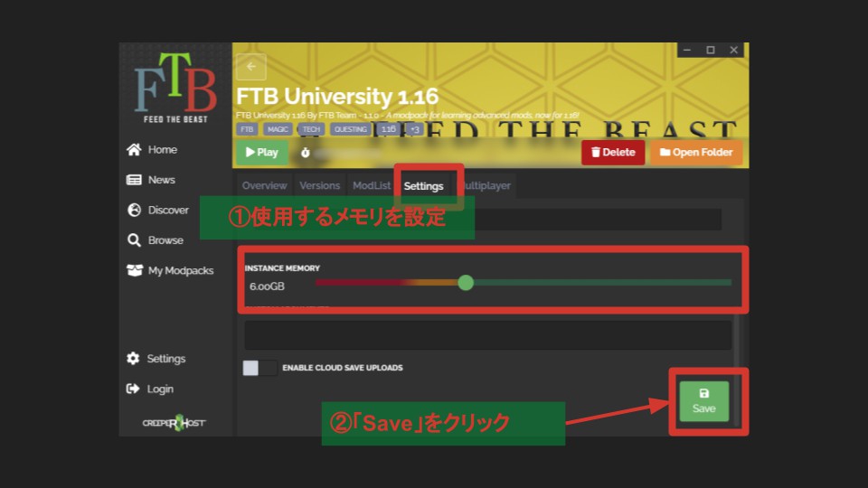
Task: Switch to the Overview tab
Action: pos(264,186)
